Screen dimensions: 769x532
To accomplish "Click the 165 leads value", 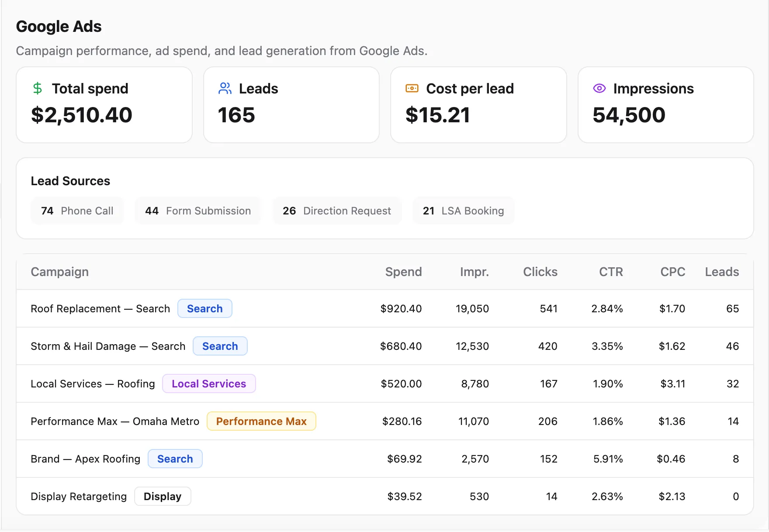I will 236,115.
